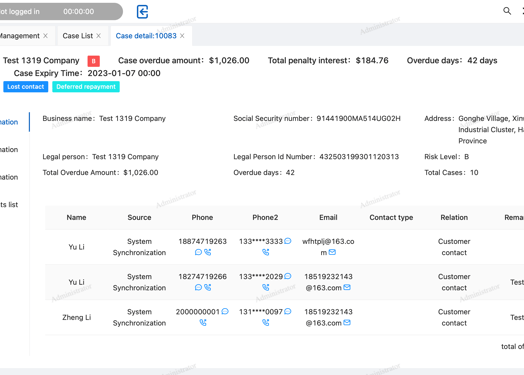Click the Name column header
Screen dimensions: 524x375
tap(76, 218)
